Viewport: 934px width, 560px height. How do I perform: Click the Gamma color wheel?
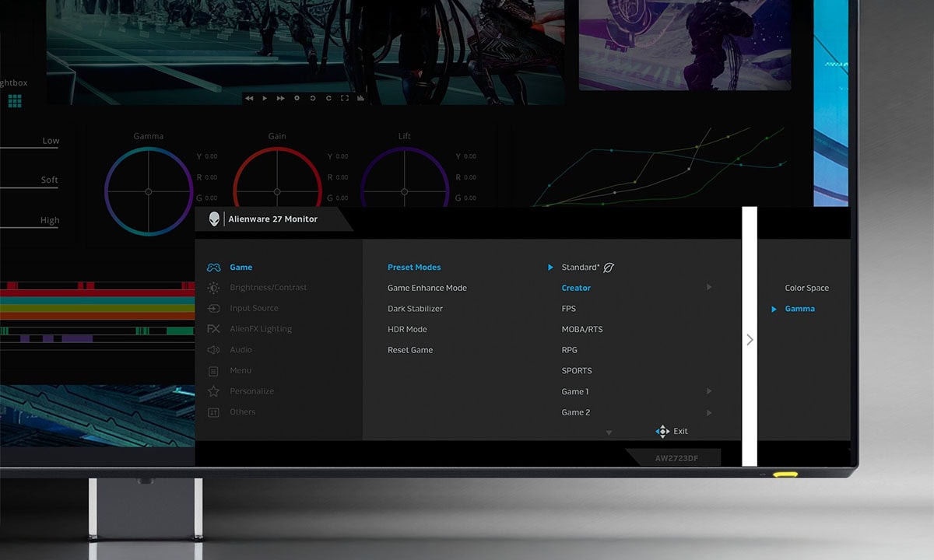[149, 191]
